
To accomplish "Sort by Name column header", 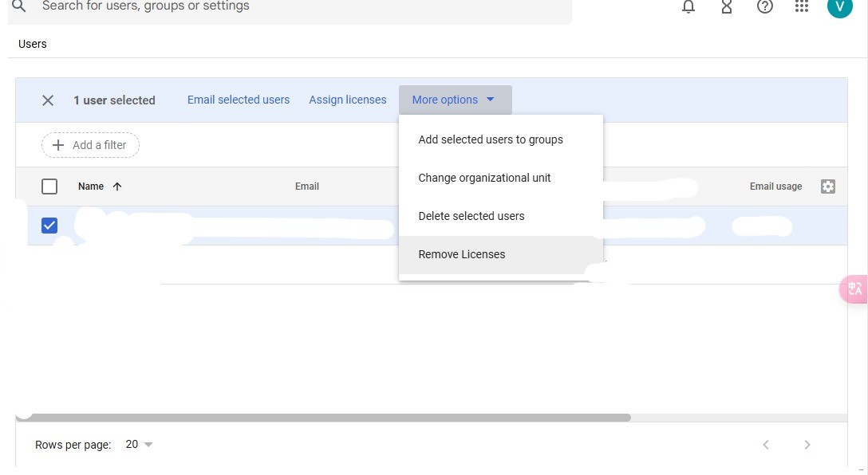I will pos(92,186).
